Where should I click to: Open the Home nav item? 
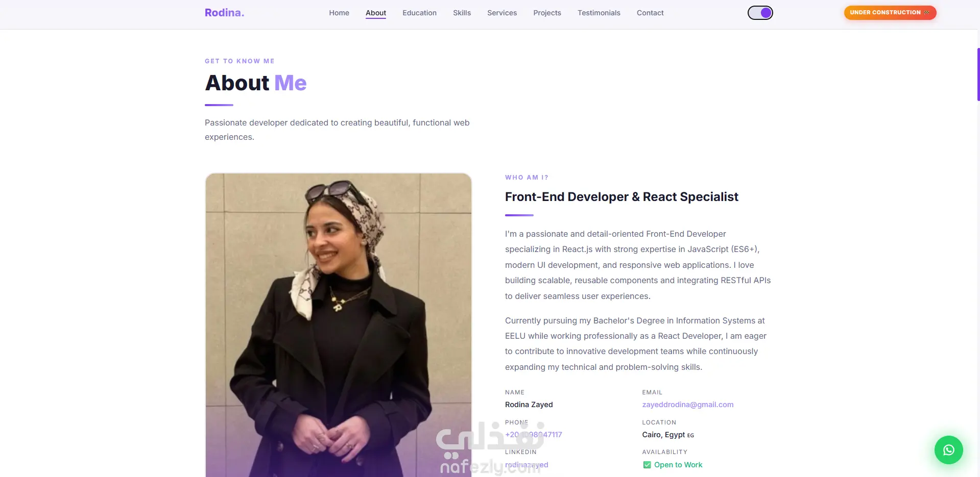(339, 13)
